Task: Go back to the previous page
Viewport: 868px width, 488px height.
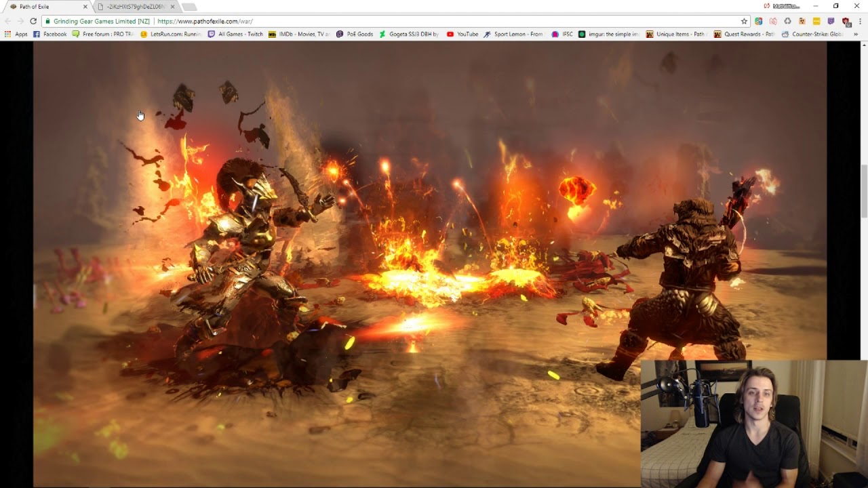Action: point(7,21)
